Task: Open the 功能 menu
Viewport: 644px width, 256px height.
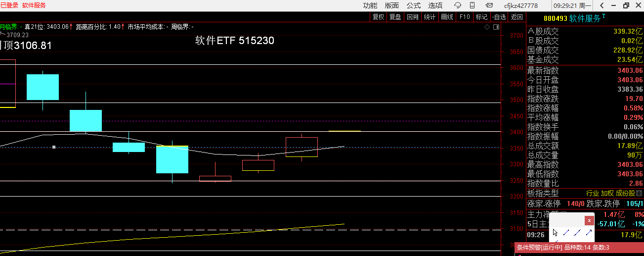Action: point(370,5)
